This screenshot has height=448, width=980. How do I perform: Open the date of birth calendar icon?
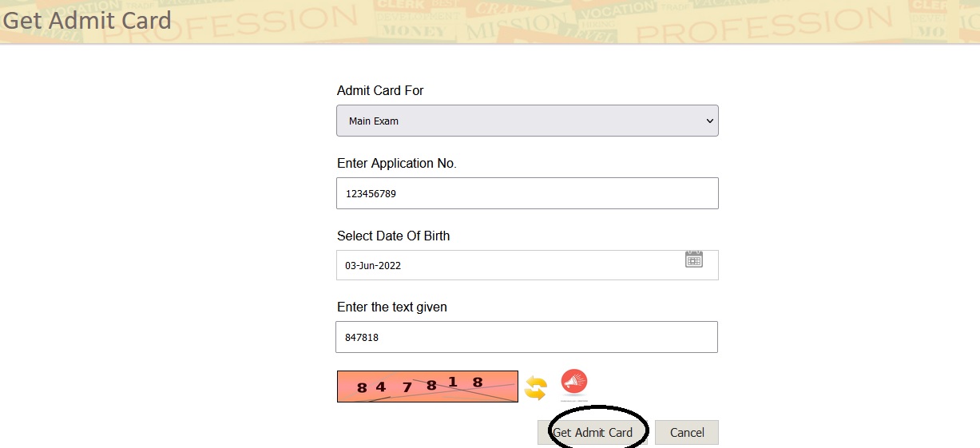[694, 259]
